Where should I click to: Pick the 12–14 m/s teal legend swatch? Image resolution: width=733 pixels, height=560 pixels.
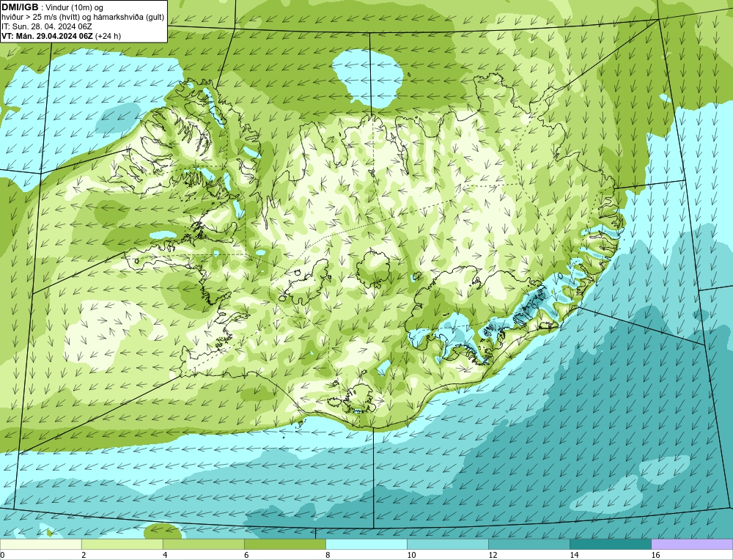coord(528,545)
